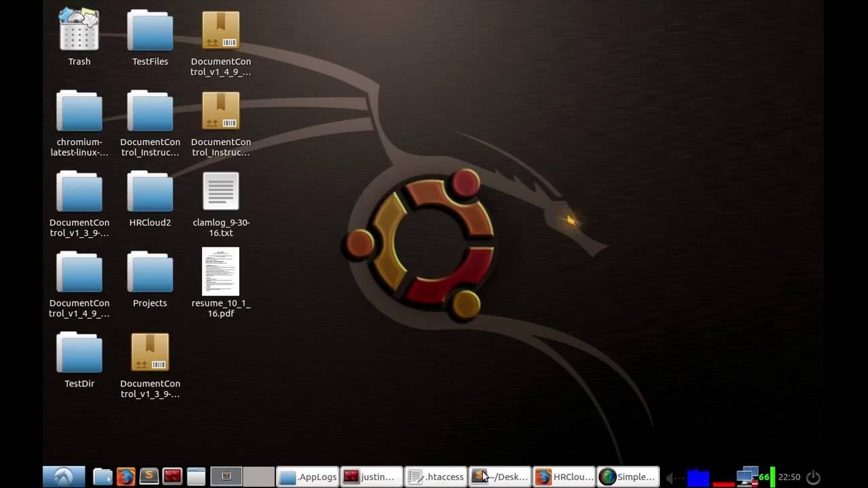Open the network connection tray icon
Screen dimensions: 868x488
(747, 477)
